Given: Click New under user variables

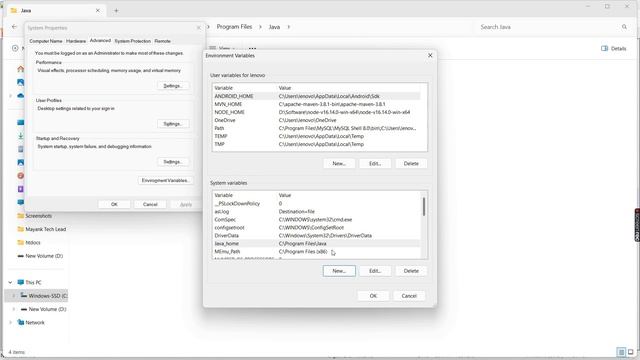Looking at the screenshot, I should pyautogui.click(x=339, y=163).
